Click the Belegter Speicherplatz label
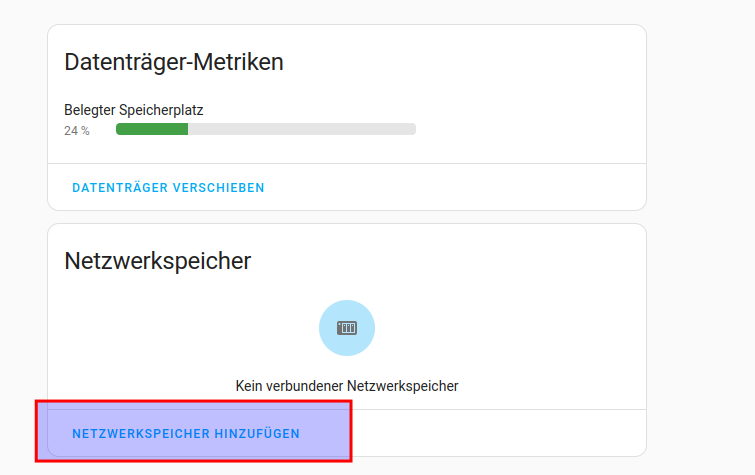Screen dimensions: 755x475 point(134,110)
